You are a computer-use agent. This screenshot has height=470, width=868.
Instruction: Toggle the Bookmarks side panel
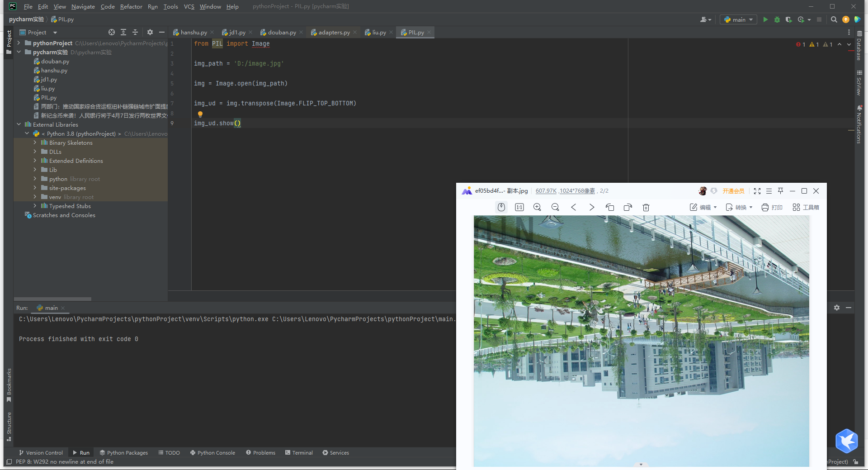tap(9, 385)
